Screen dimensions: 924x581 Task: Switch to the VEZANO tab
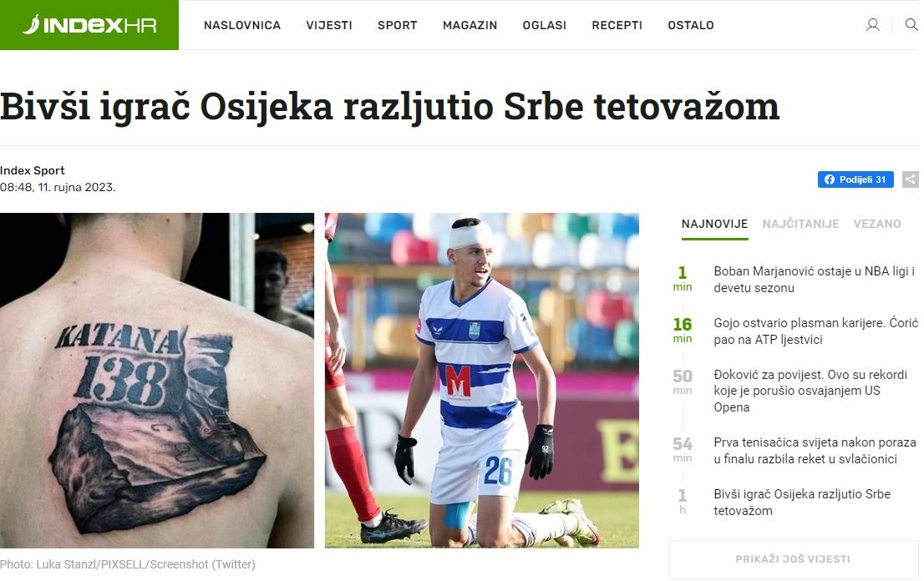pyautogui.click(x=877, y=224)
